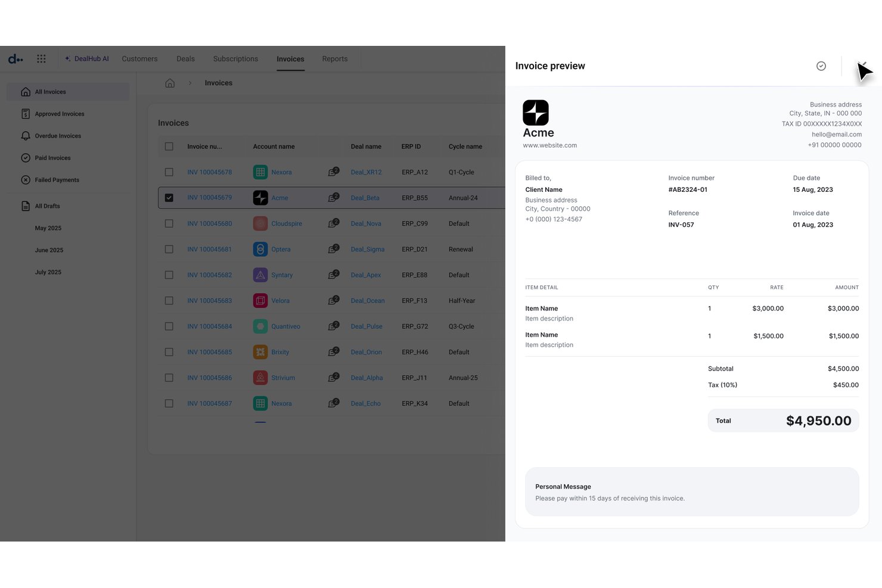882x588 pixels.
Task: Open Subscriptions tab
Action: click(235, 59)
